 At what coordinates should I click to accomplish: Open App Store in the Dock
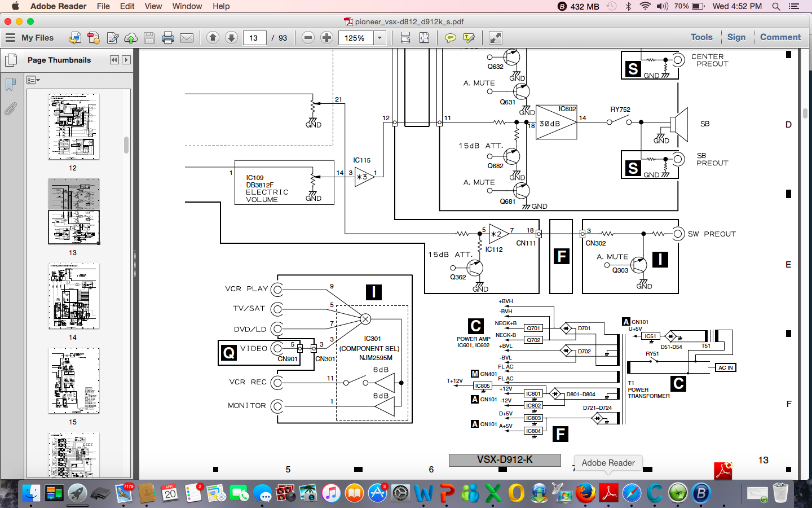point(378,493)
